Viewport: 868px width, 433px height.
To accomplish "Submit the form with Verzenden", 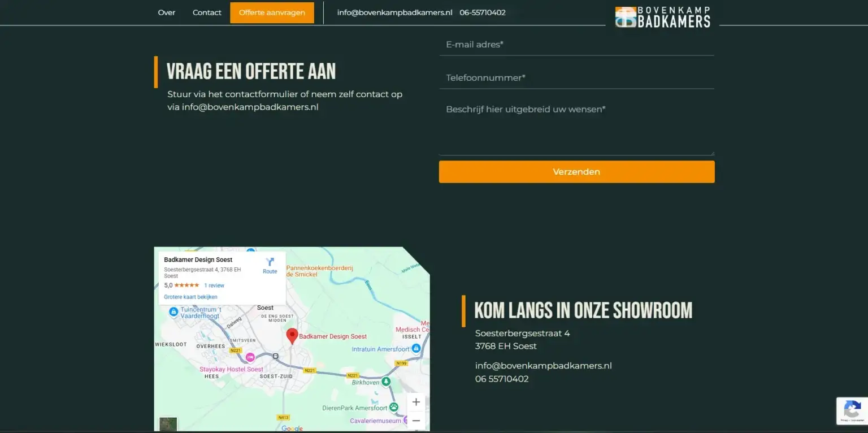I will pyautogui.click(x=576, y=172).
